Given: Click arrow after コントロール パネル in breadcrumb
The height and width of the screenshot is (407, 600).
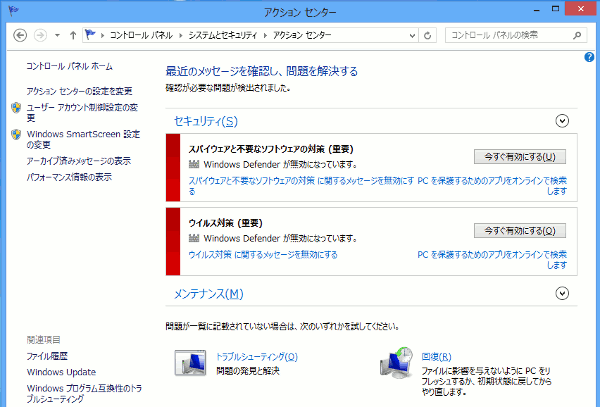Looking at the screenshot, I should [181, 36].
